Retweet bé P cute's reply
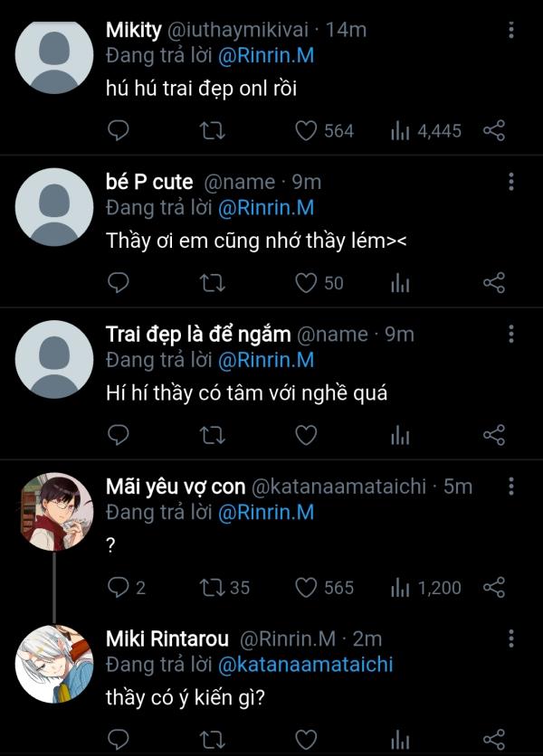 (211, 283)
